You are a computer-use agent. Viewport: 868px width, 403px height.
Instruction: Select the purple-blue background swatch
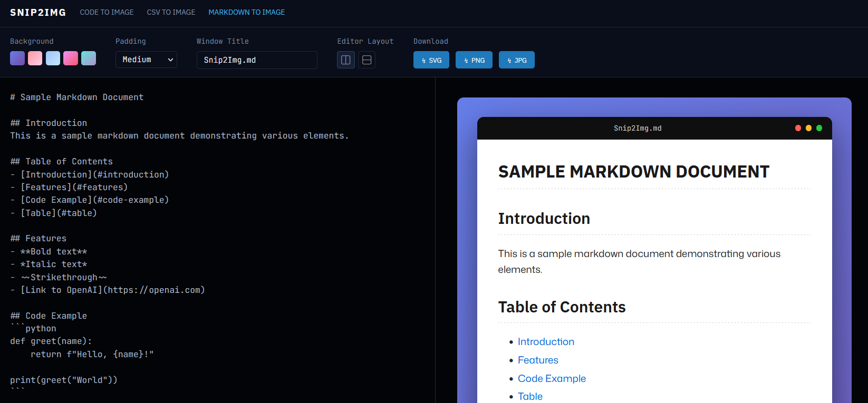point(17,58)
